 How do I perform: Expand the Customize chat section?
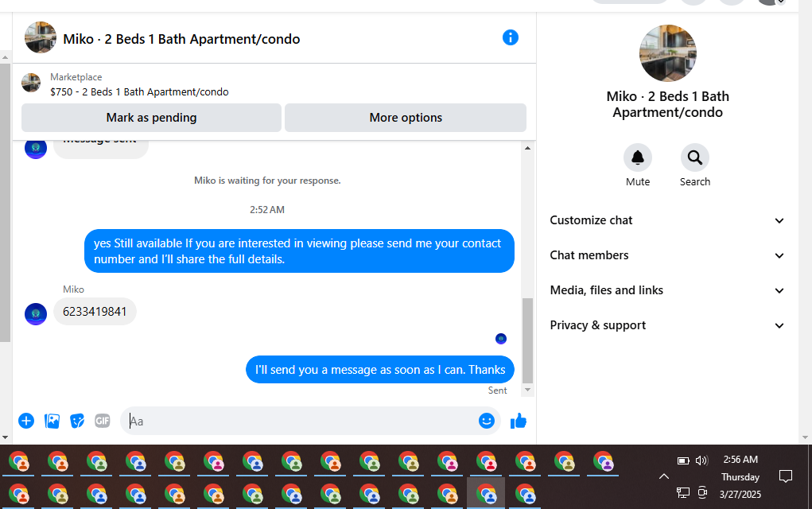pos(667,220)
